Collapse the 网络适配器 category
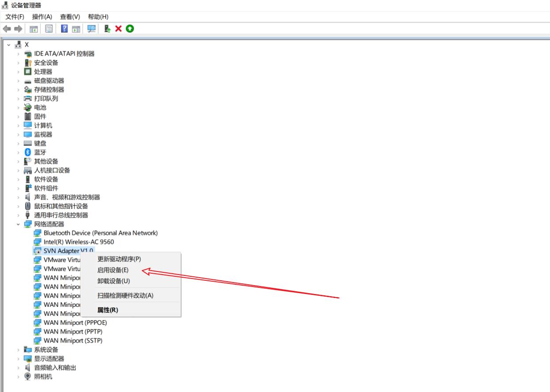This screenshot has width=550, height=392. coord(18,224)
